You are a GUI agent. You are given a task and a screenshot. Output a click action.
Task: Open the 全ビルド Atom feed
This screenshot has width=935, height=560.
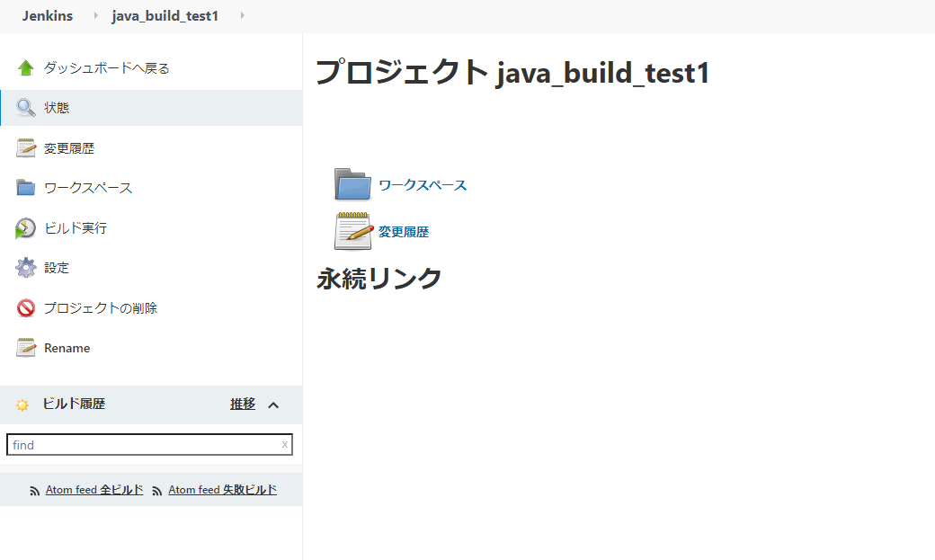[93, 489]
